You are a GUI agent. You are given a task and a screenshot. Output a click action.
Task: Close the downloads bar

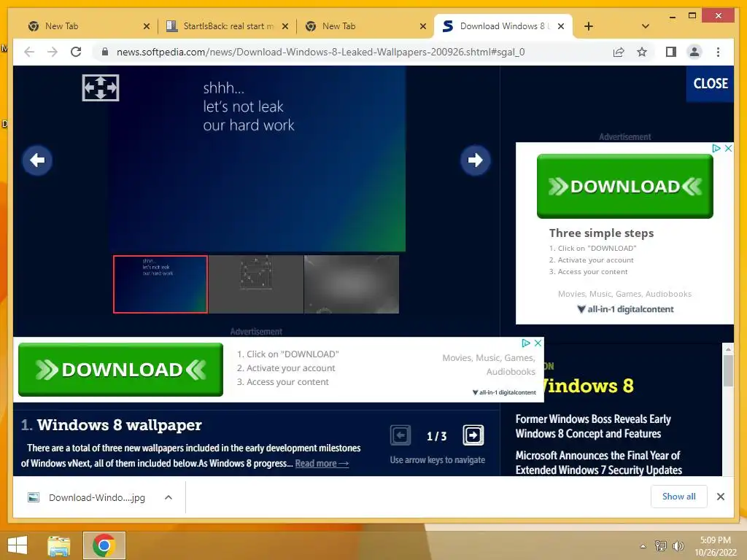tap(720, 497)
